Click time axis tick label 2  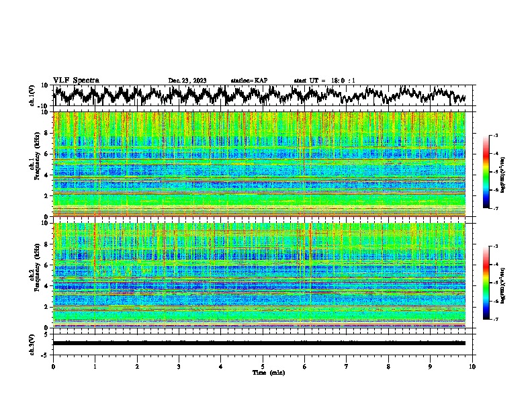(137, 367)
